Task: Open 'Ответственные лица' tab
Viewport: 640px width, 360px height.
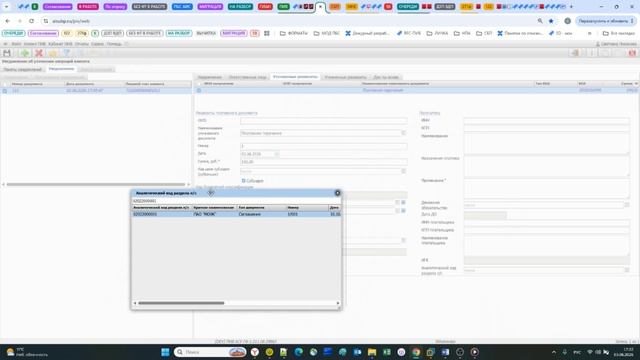Action: (x=247, y=77)
